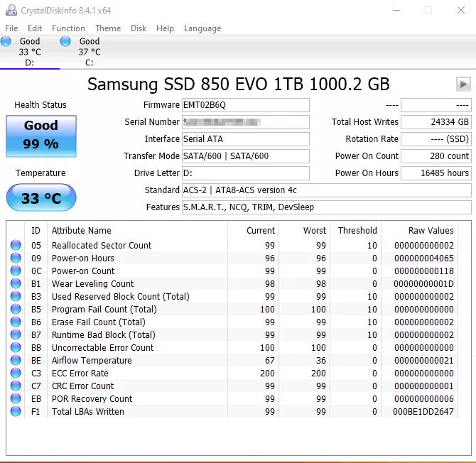Select the Airflow Temperature attribute name

click(x=92, y=361)
